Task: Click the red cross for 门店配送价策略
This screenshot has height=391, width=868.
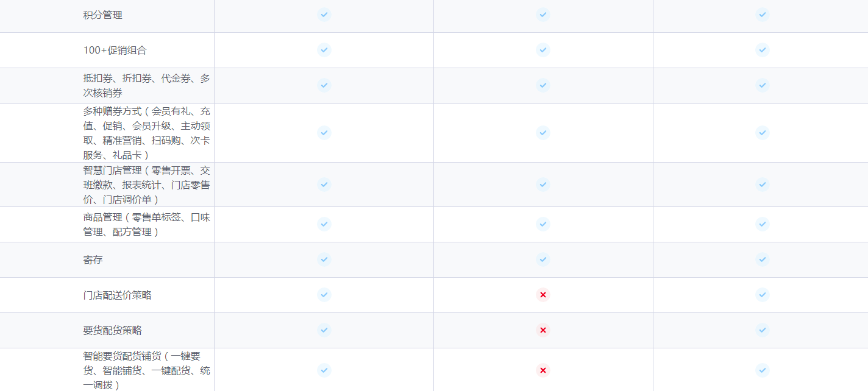Action: (543, 295)
